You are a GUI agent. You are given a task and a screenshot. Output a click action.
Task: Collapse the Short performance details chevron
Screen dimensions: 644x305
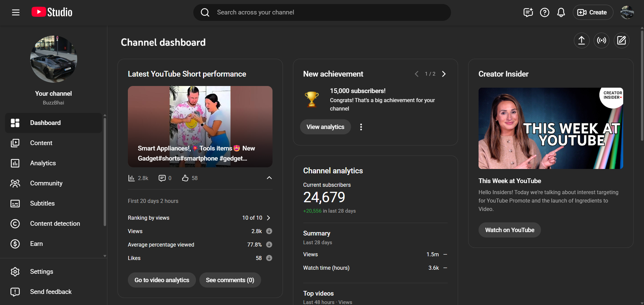tap(269, 178)
